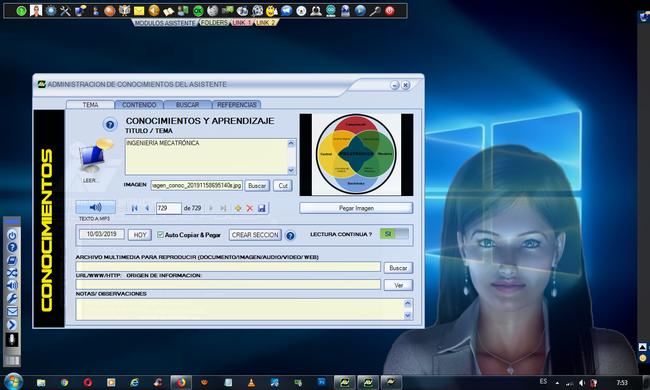This screenshot has width=650, height=390.
Task: Toggle the Auto Copiar & Pegar checkbox
Action: tap(160, 235)
